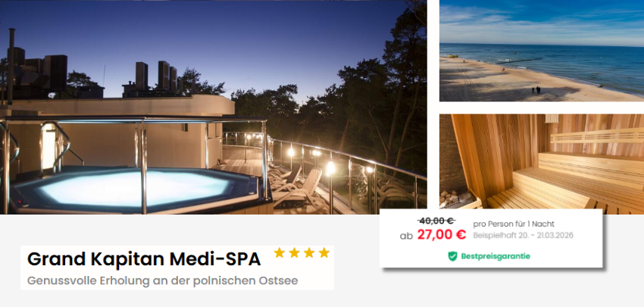
Task: Click the fourth gold rating star
Action: (x=324, y=252)
